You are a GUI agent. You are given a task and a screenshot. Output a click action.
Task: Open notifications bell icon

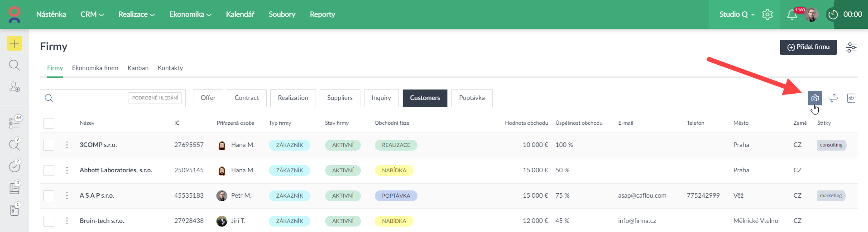point(791,14)
